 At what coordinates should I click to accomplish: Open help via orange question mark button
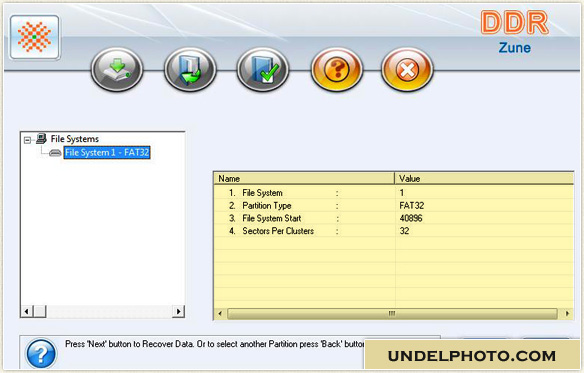[336, 69]
